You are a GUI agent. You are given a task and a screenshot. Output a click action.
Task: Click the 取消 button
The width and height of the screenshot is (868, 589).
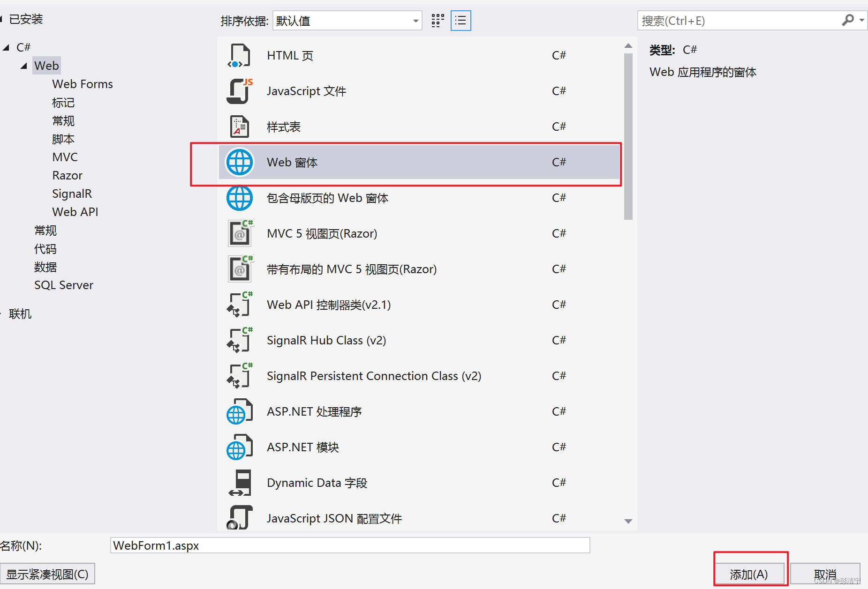pos(825,574)
